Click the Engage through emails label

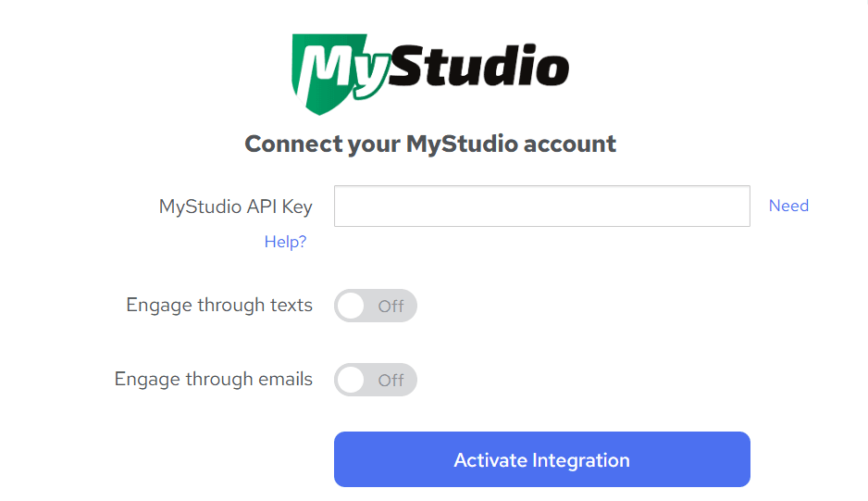tap(213, 380)
